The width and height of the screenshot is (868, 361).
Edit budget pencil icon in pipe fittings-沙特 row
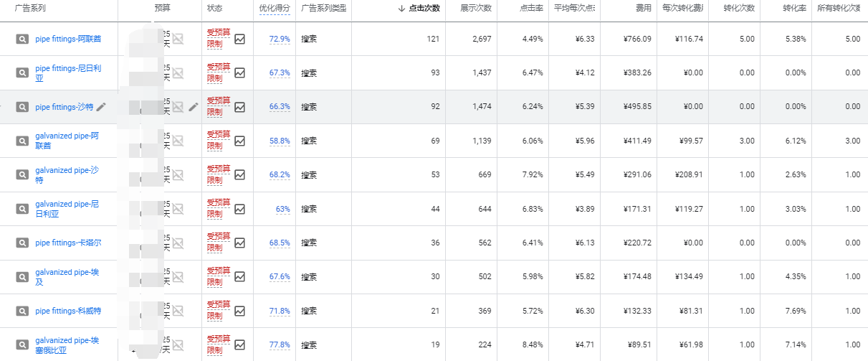193,107
